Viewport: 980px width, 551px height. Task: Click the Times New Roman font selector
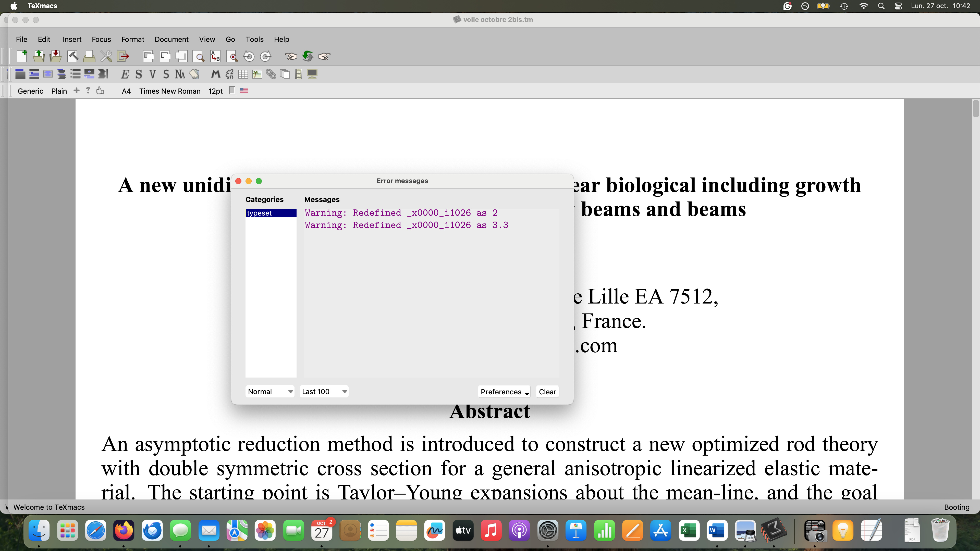click(170, 91)
